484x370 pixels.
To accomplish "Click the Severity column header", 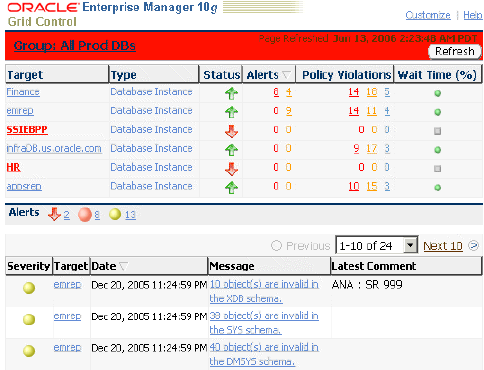I will click(x=29, y=266).
